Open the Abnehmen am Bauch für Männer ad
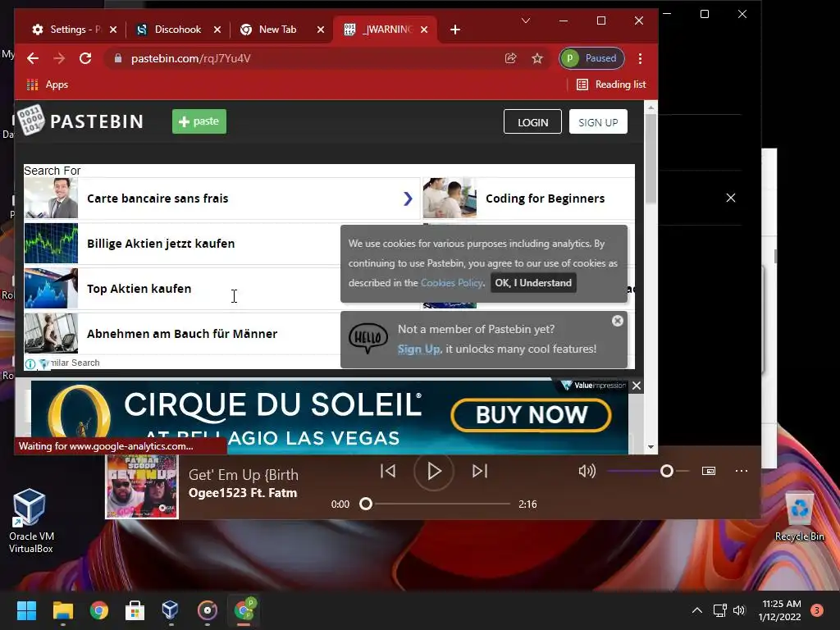The width and height of the screenshot is (840, 630). point(182,333)
